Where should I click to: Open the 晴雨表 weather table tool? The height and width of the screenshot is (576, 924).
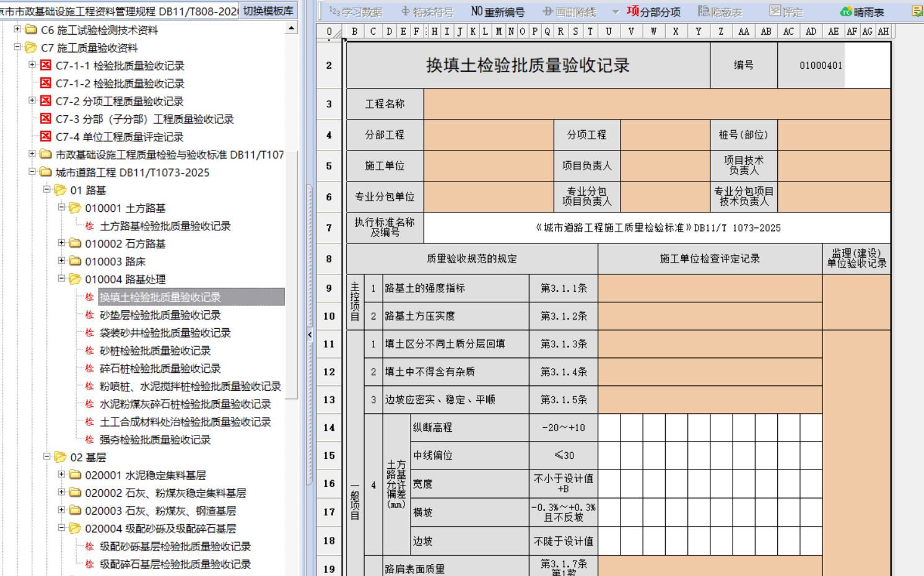tap(861, 12)
